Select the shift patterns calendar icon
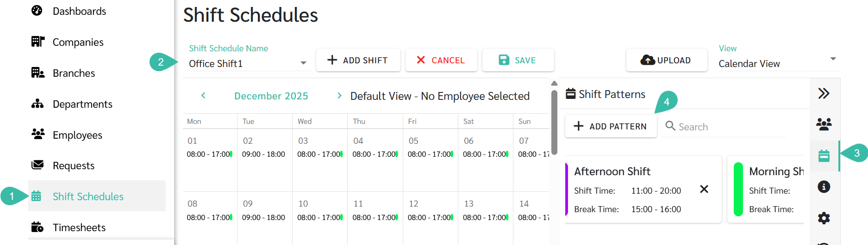The height and width of the screenshot is (245, 868). tap(824, 156)
